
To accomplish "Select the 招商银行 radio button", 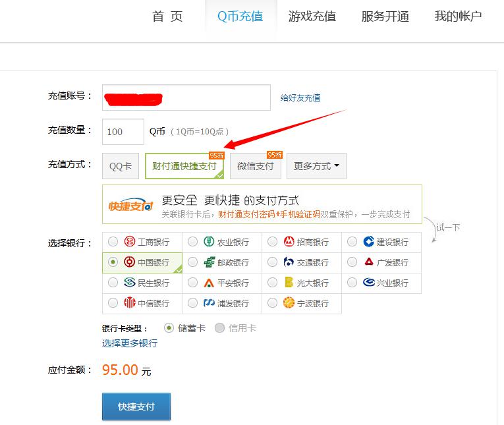I will [x=272, y=241].
